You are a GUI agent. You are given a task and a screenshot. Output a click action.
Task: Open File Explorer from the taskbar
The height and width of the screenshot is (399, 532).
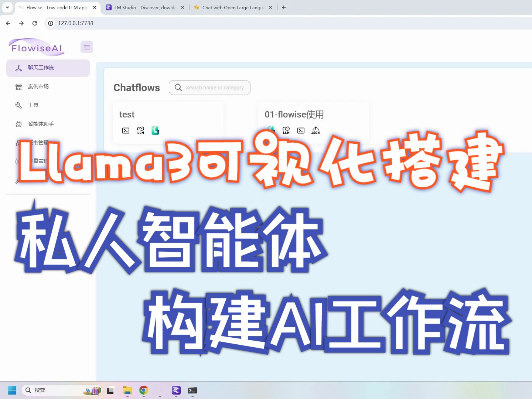[127, 390]
